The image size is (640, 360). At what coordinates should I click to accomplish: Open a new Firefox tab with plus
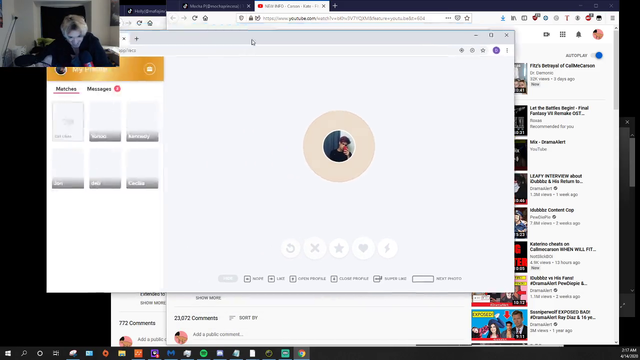coord(335,6)
